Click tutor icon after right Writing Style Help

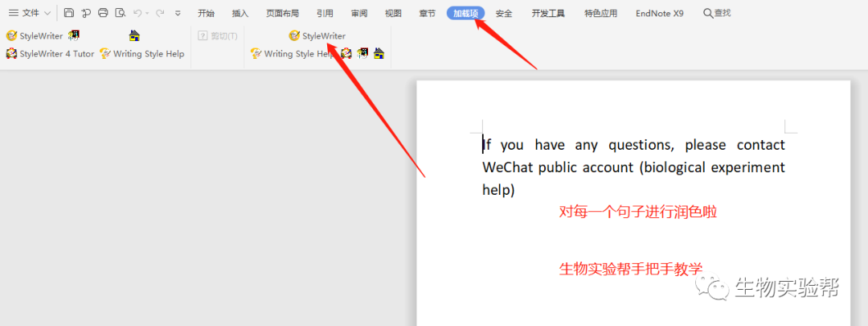(x=346, y=54)
